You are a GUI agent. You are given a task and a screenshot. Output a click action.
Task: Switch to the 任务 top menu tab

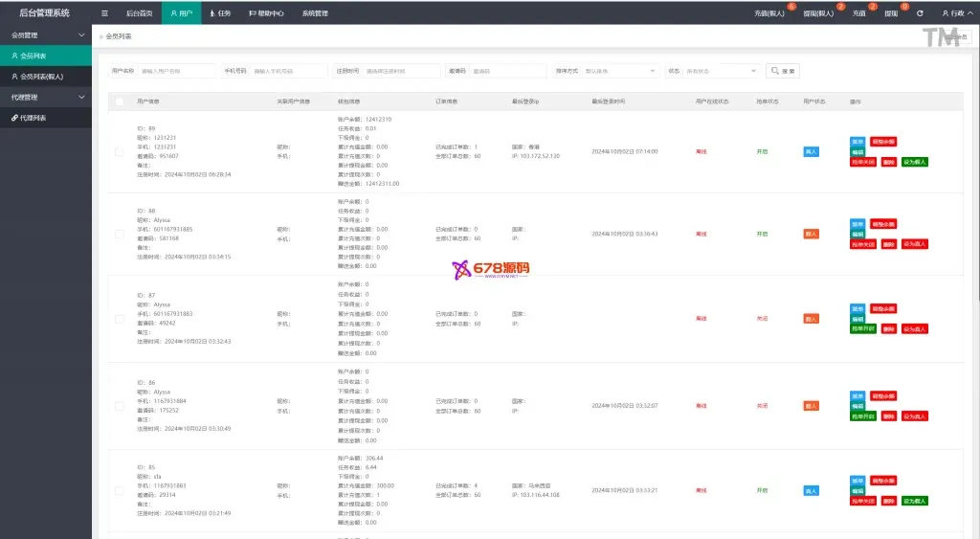(219, 13)
